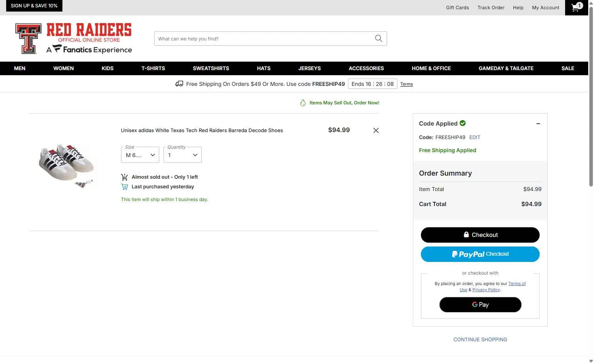Open the HATS menu
Screen dimensions: 594x364
click(264, 68)
